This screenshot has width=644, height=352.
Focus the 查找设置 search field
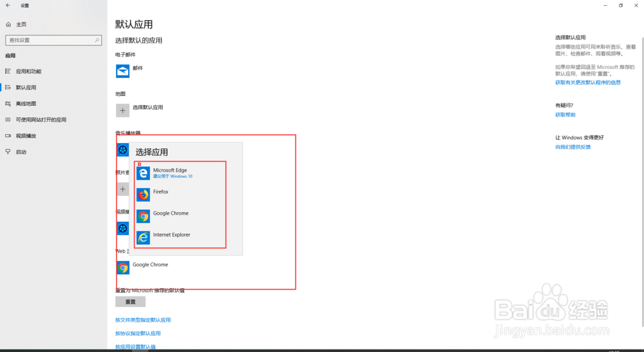(53, 40)
